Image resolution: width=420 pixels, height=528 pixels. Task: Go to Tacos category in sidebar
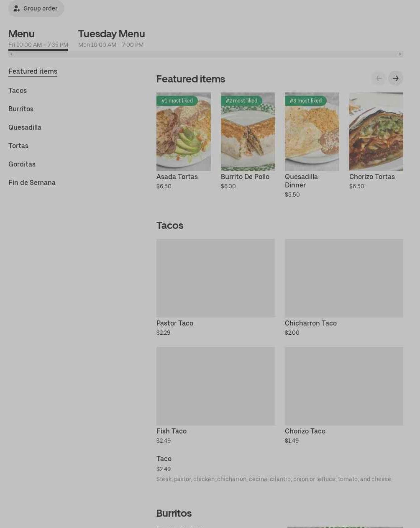18,90
